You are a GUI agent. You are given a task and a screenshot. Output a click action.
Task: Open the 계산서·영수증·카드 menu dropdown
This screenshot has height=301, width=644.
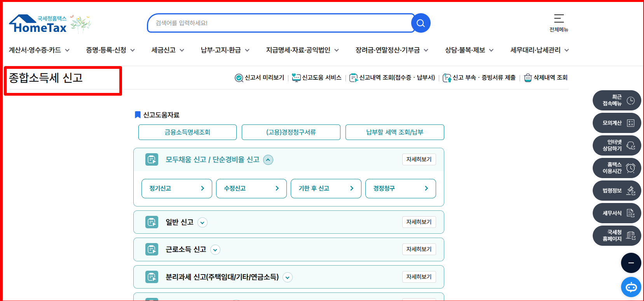(x=39, y=50)
